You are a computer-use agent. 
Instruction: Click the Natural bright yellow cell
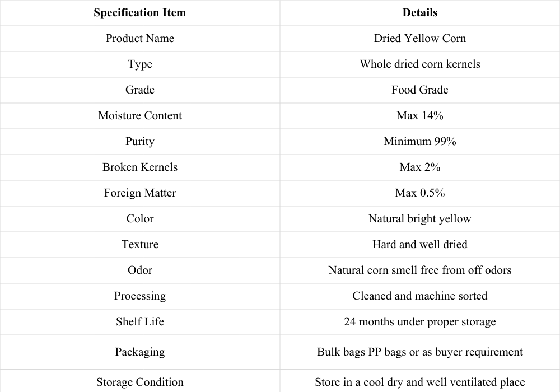420,219
